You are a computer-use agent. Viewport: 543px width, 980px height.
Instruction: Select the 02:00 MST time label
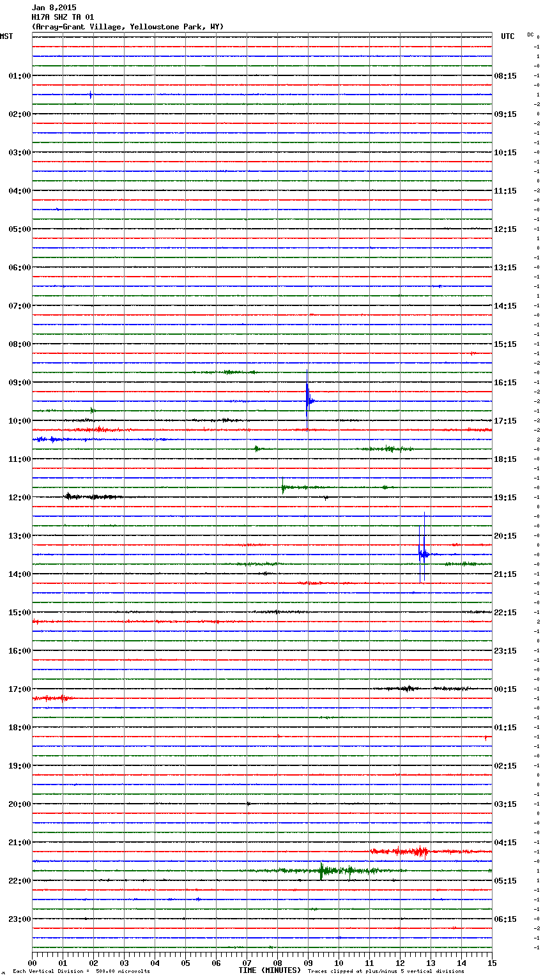(x=19, y=114)
